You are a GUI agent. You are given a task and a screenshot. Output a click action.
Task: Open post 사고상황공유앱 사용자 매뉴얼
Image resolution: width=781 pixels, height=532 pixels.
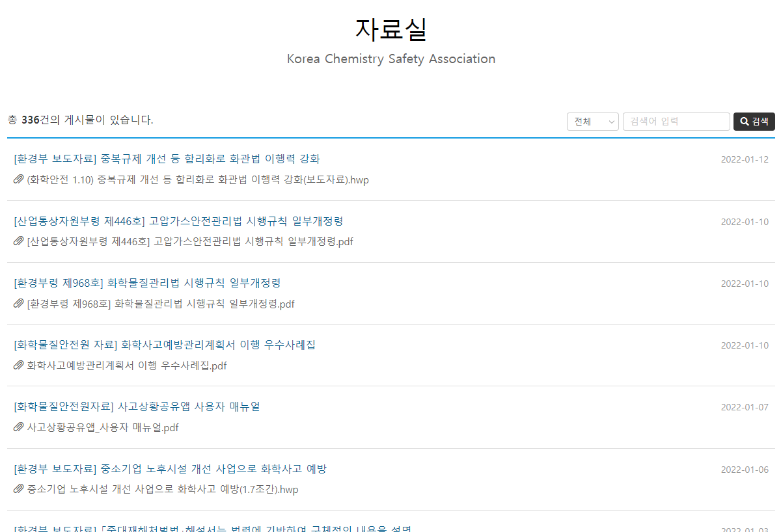pyautogui.click(x=137, y=406)
